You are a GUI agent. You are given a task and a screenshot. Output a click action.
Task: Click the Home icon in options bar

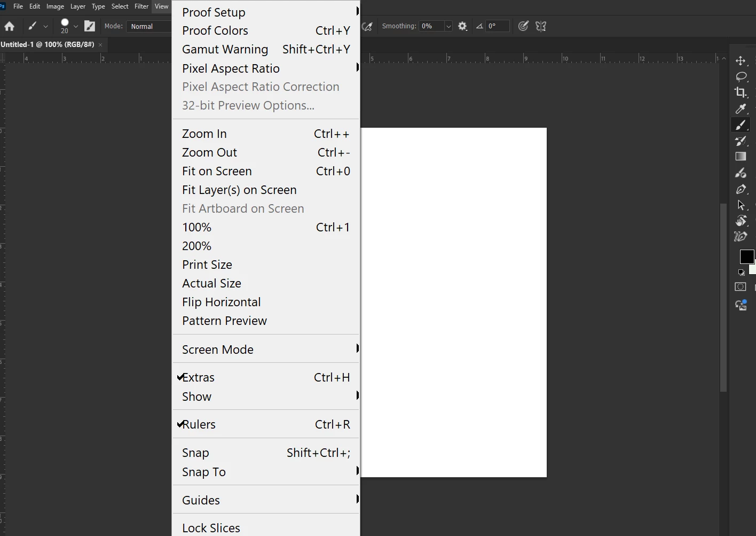pos(9,26)
